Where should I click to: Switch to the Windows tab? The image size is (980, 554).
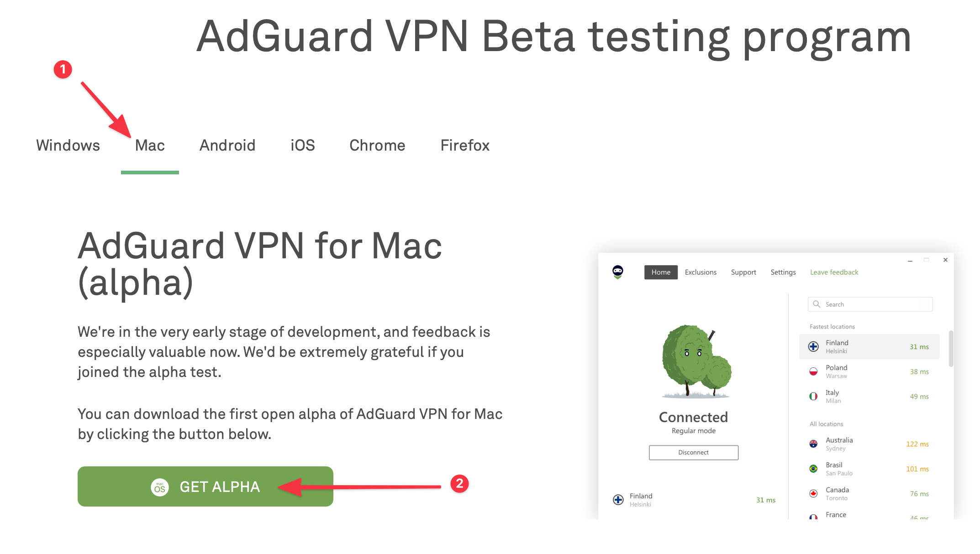click(x=68, y=145)
